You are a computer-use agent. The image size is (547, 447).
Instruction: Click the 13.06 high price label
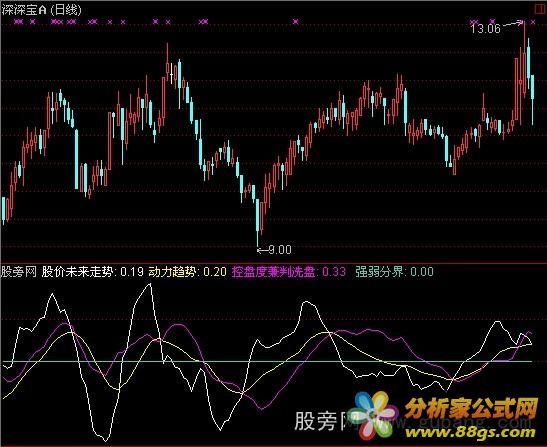click(x=485, y=29)
